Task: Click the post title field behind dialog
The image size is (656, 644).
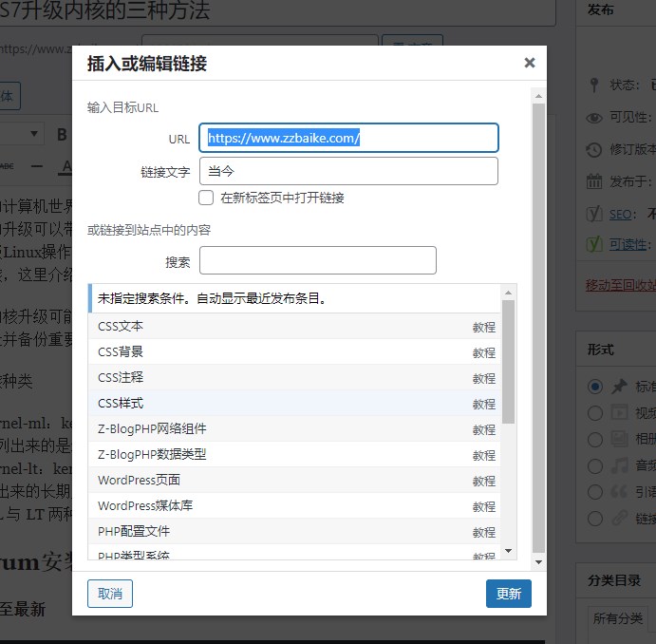Action: coord(278,11)
